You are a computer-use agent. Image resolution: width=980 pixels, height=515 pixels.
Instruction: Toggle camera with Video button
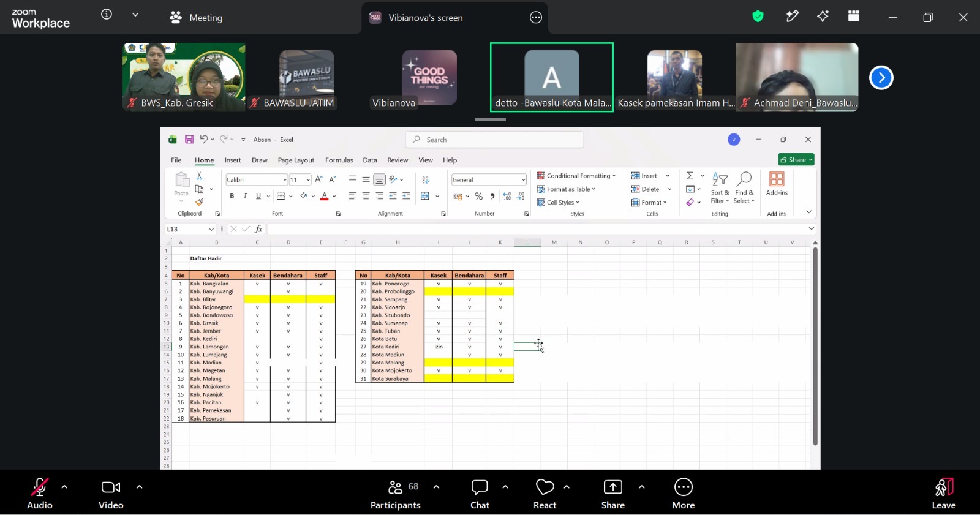click(x=111, y=494)
